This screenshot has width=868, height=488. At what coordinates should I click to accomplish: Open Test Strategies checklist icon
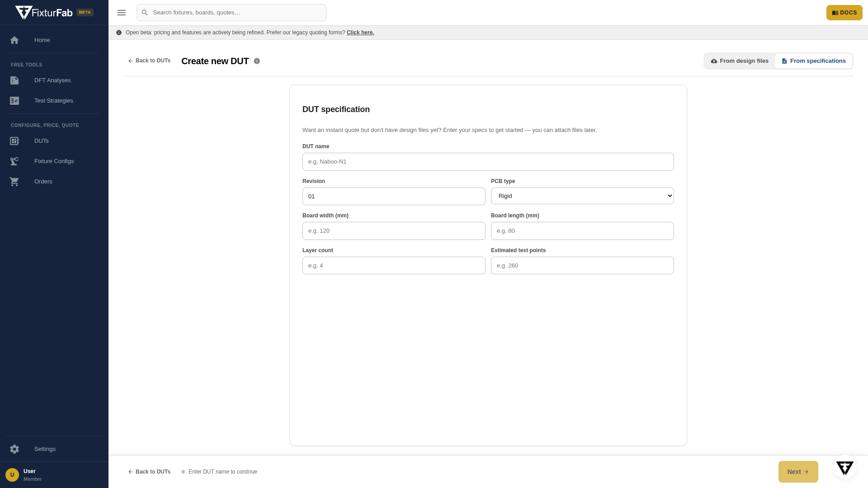point(14,101)
